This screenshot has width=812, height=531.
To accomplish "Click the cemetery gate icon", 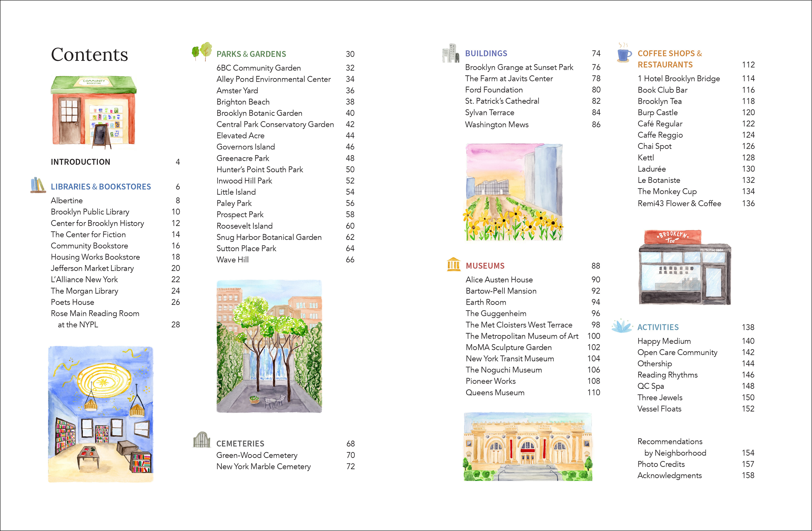I will point(202,440).
